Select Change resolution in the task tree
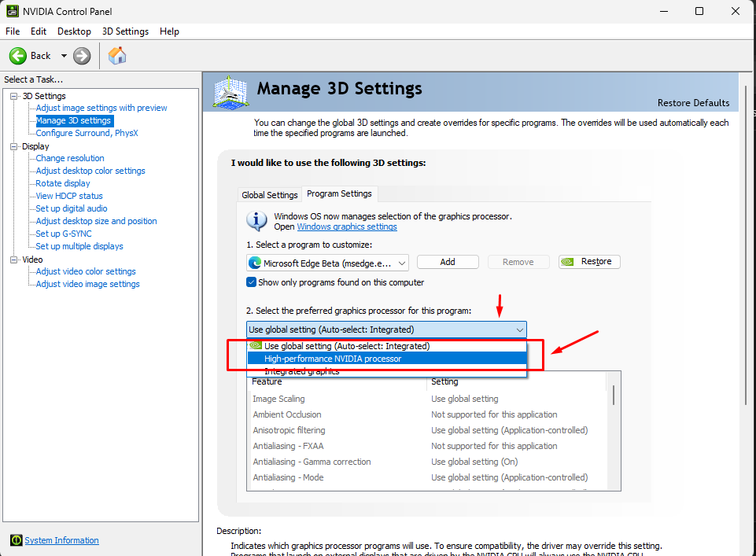Image resolution: width=756 pixels, height=556 pixels. [x=70, y=158]
